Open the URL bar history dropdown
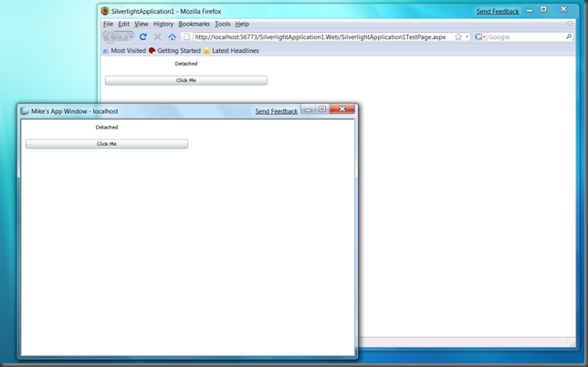 click(467, 37)
